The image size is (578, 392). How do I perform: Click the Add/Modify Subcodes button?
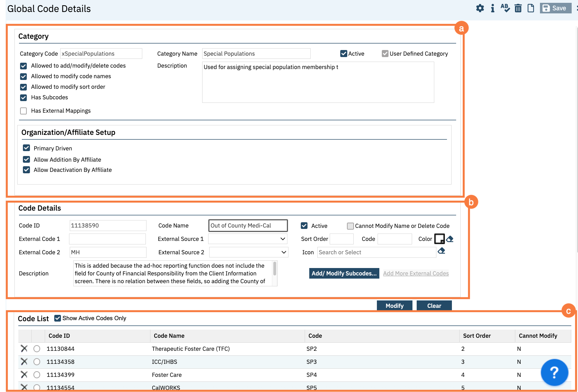click(344, 273)
